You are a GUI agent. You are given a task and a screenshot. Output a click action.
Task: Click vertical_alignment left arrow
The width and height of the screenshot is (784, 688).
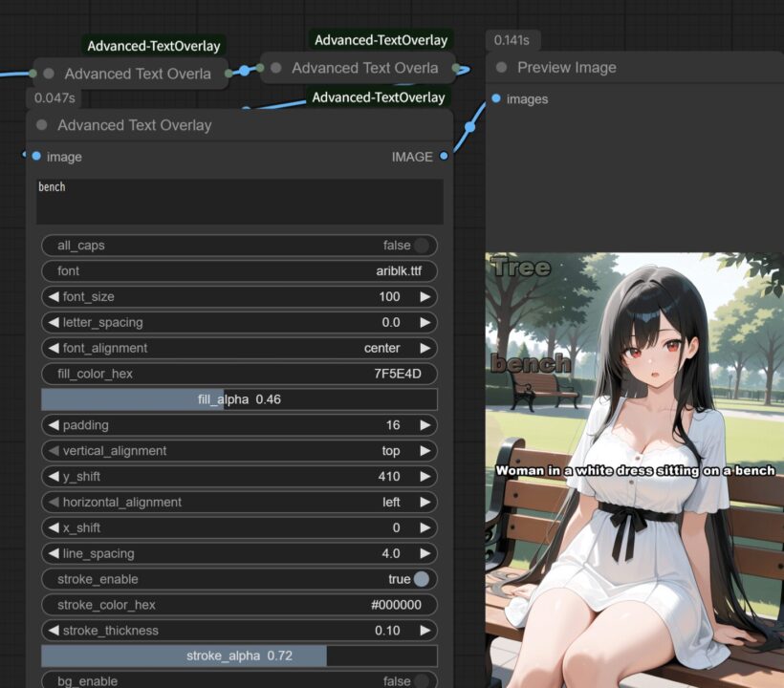point(54,451)
